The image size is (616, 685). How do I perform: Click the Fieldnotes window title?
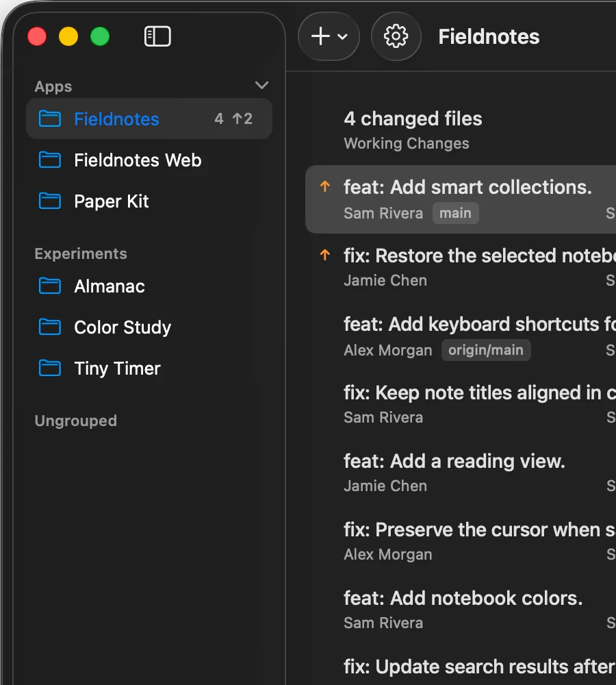tap(489, 37)
